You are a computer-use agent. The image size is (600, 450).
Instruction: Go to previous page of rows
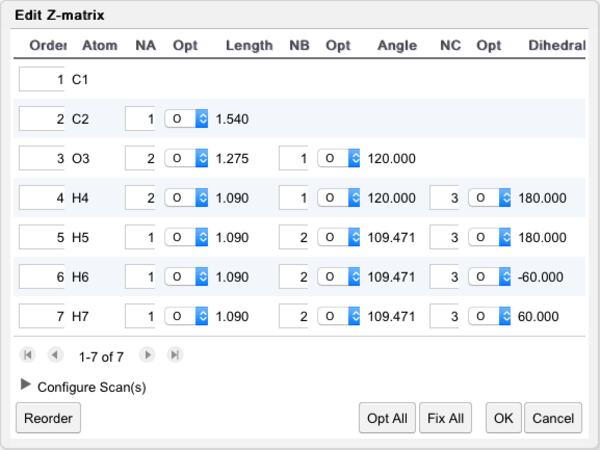pyautogui.click(x=55, y=355)
